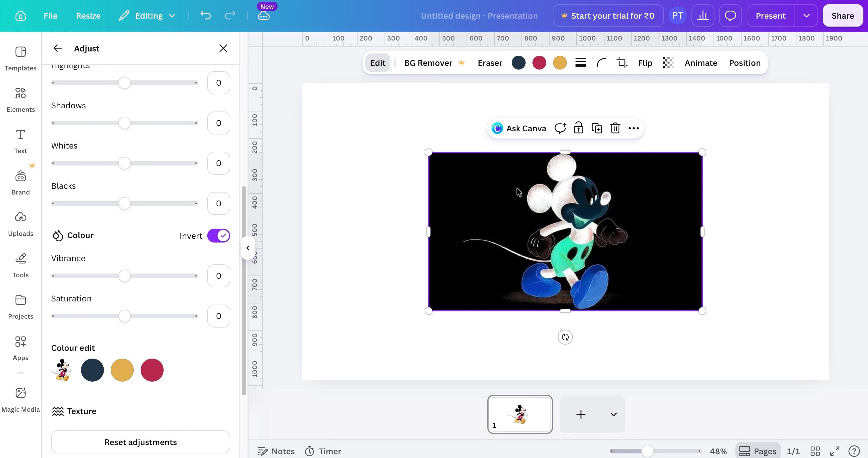Duplicate the selected image
This screenshot has height=458, width=868.
597,128
